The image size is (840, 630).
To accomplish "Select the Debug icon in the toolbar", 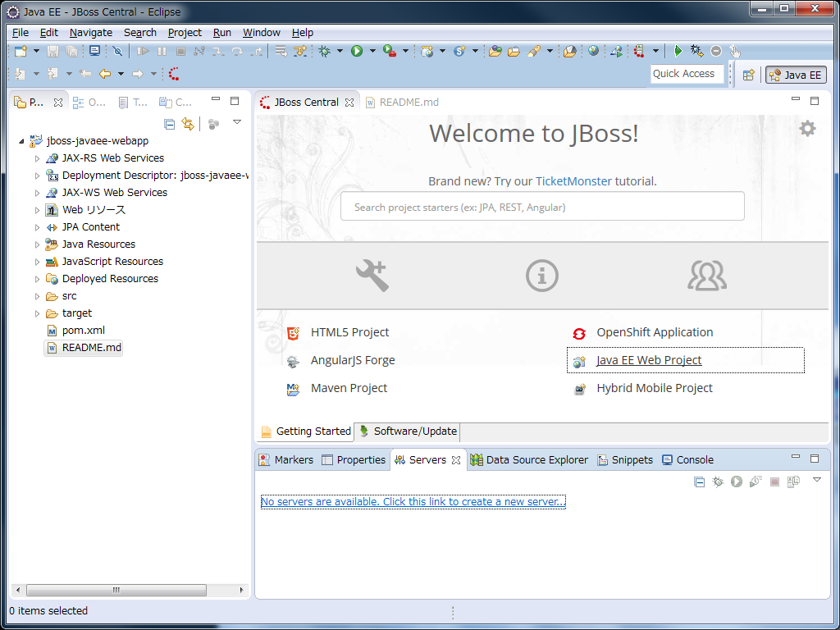I will point(324,50).
